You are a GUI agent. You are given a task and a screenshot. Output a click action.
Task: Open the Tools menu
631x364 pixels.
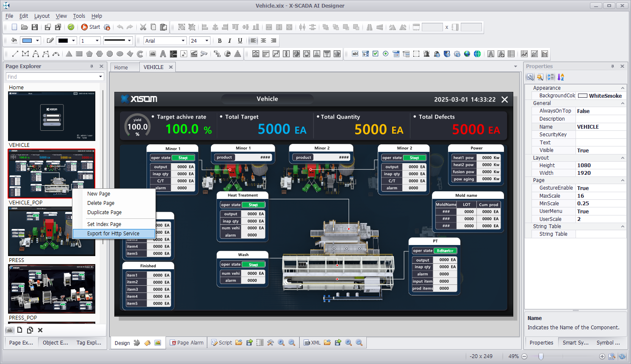(x=79, y=16)
